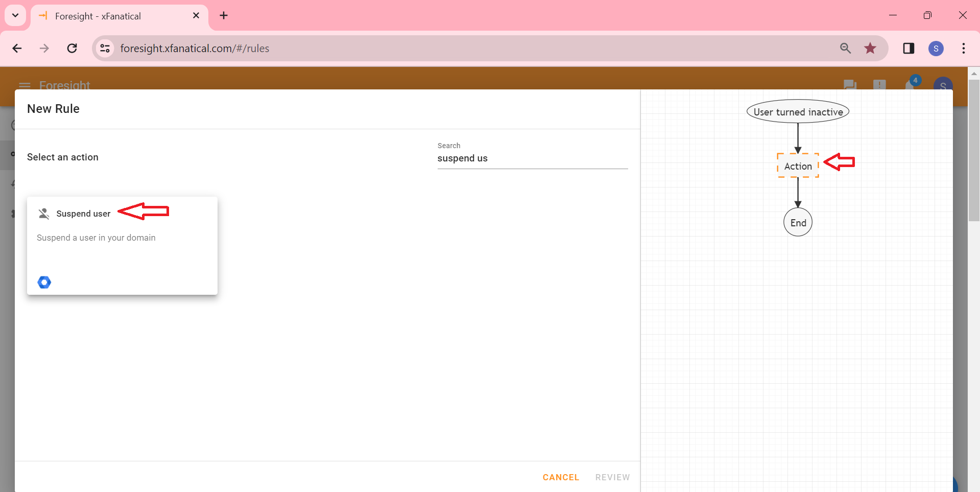Cancel the New Rule creation
Image resolution: width=980 pixels, height=492 pixels.
561,477
